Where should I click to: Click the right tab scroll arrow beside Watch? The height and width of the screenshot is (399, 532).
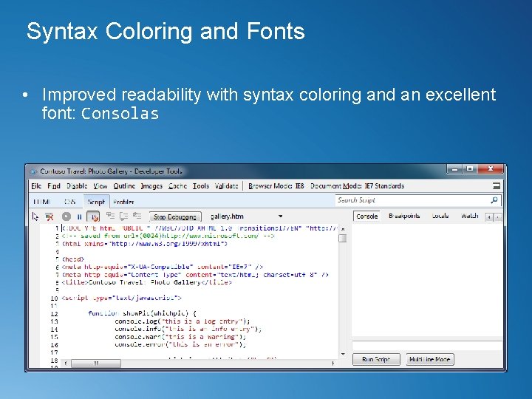498,217
